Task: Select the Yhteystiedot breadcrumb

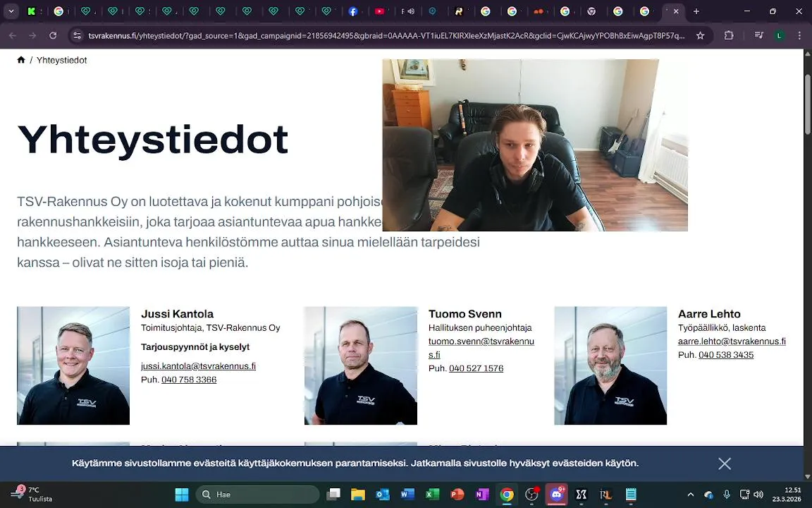Action: 61,60
